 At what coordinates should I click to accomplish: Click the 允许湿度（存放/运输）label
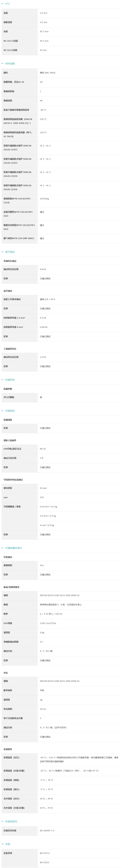(14, 808)
